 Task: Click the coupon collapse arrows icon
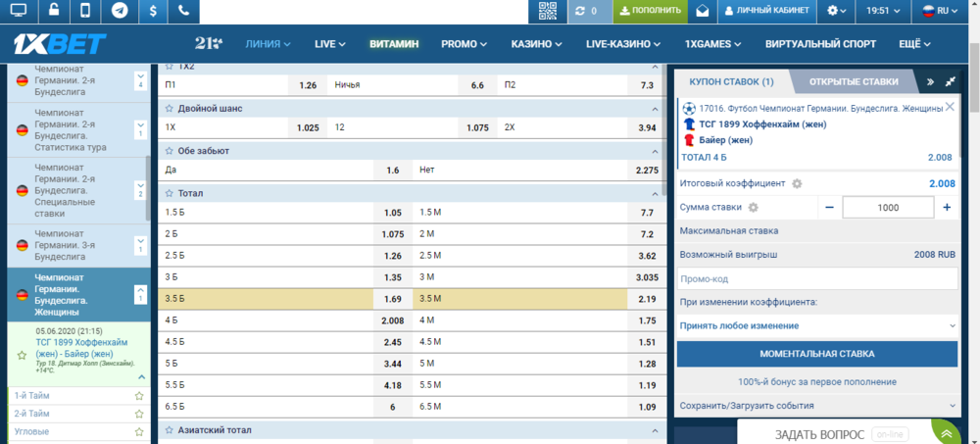pos(951,81)
